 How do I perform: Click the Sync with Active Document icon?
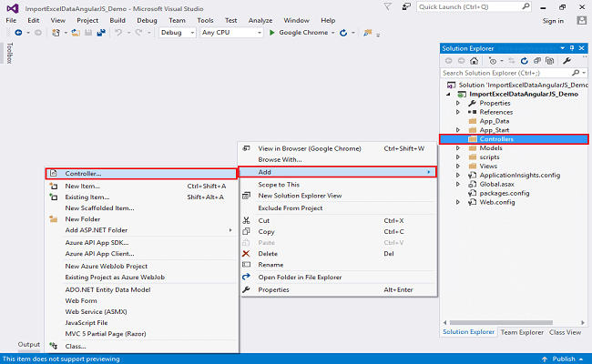[511, 61]
